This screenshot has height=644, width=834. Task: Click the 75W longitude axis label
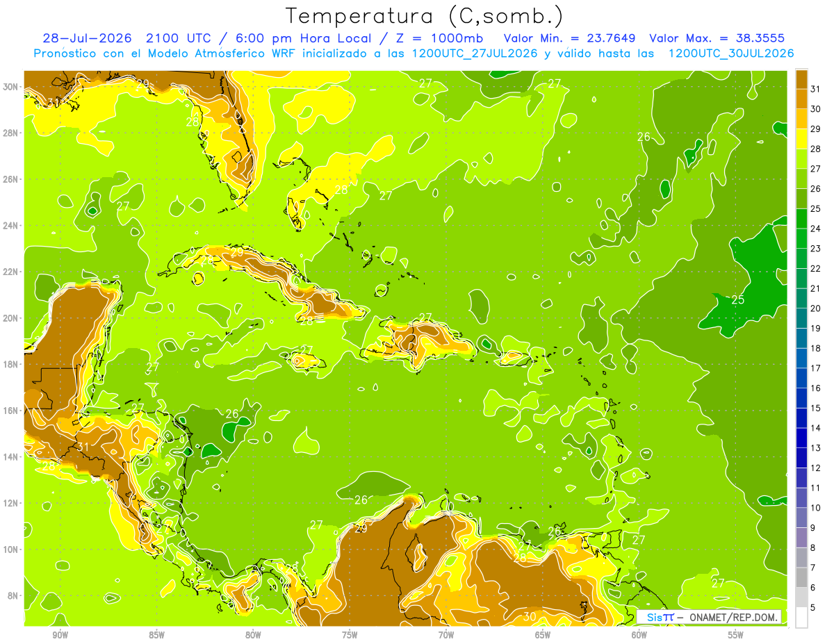[350, 635]
